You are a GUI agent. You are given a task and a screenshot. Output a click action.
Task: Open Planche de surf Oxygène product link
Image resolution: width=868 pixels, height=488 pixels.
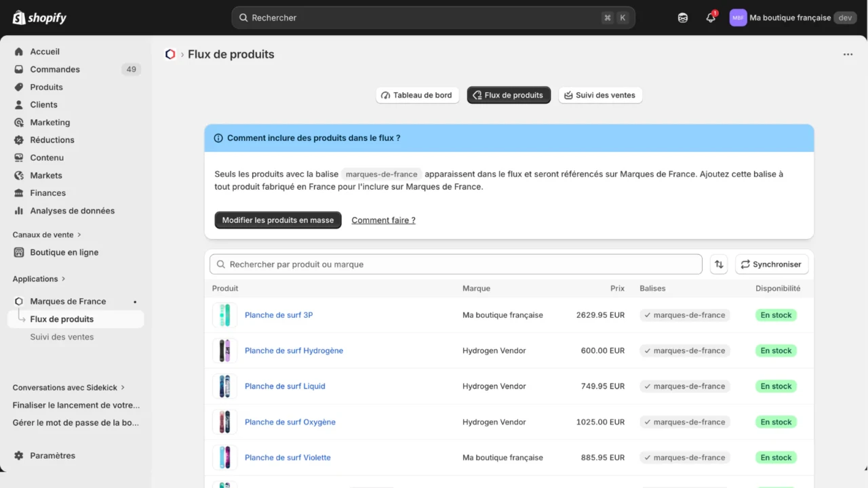[290, 422]
